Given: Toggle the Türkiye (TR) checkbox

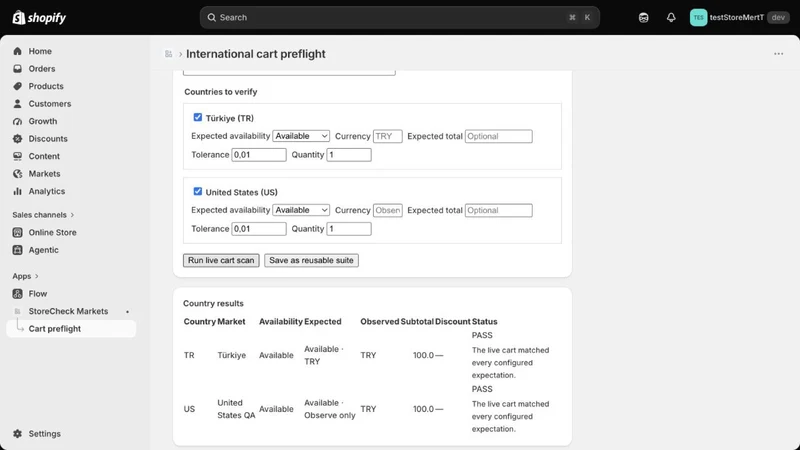Looking at the screenshot, I should 197,117.
